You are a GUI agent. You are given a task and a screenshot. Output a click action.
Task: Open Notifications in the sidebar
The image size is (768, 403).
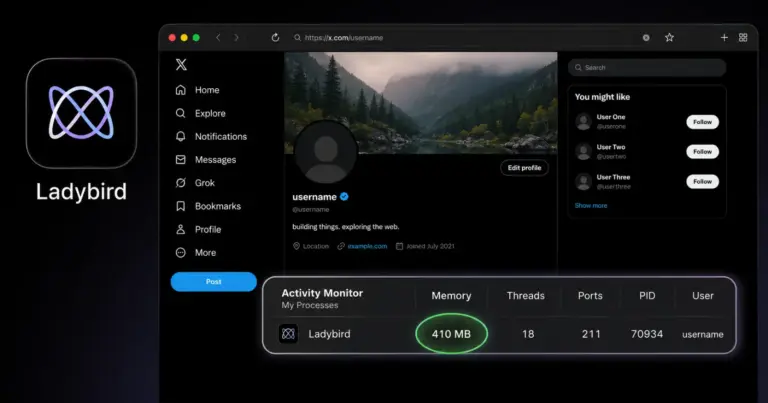[x=211, y=137]
